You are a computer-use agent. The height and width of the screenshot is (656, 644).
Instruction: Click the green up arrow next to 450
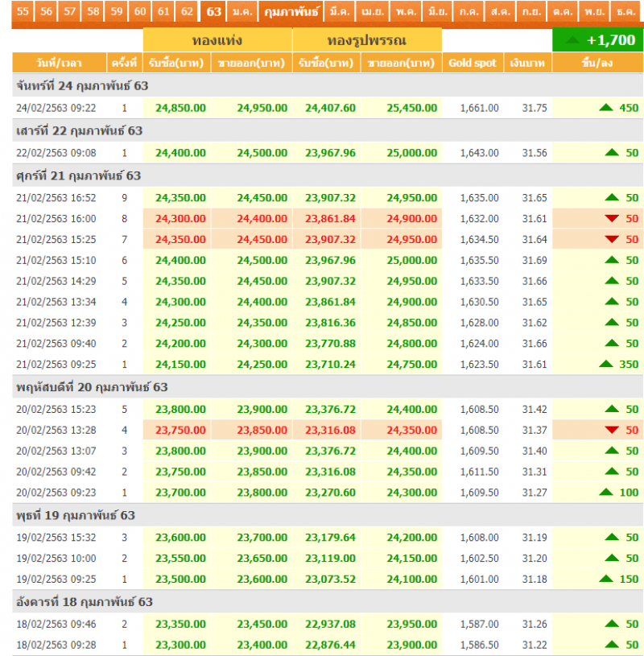click(606, 108)
